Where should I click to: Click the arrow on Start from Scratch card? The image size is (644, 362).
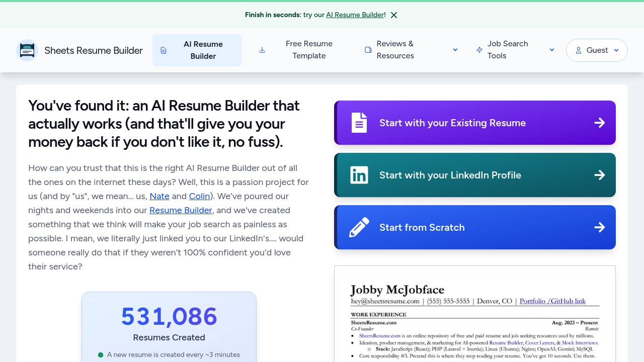tap(599, 227)
